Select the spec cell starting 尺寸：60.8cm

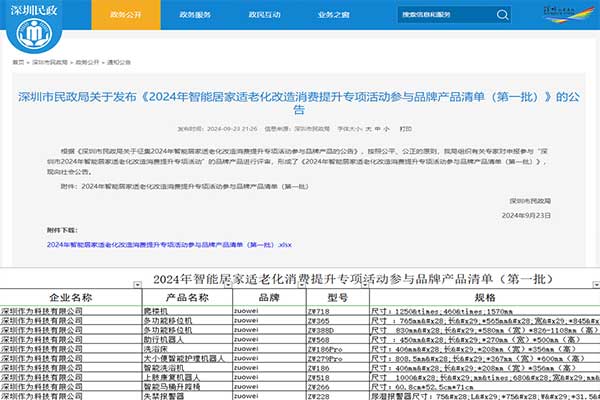pyautogui.click(x=485, y=387)
